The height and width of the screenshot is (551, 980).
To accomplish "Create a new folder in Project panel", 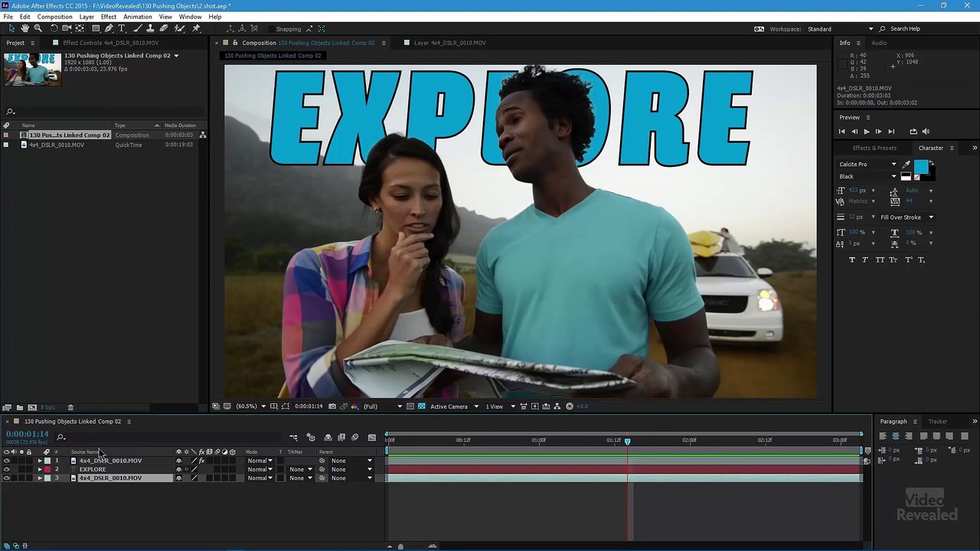I will click(20, 407).
